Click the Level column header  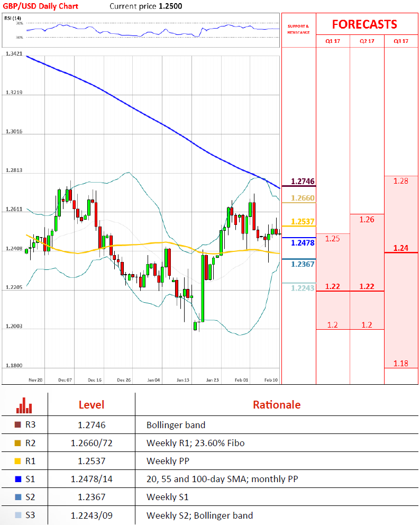[92, 405]
